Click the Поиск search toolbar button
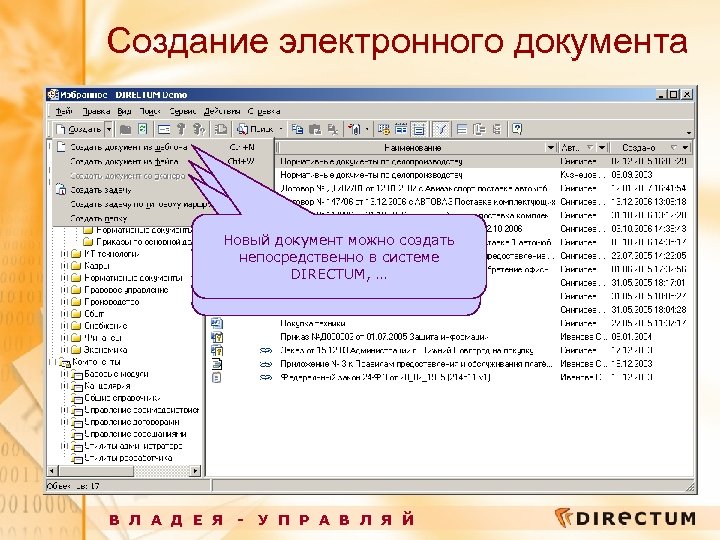 254,129
